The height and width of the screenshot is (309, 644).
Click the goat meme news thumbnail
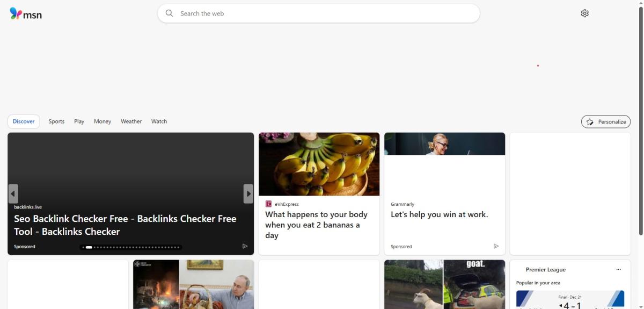point(444,284)
